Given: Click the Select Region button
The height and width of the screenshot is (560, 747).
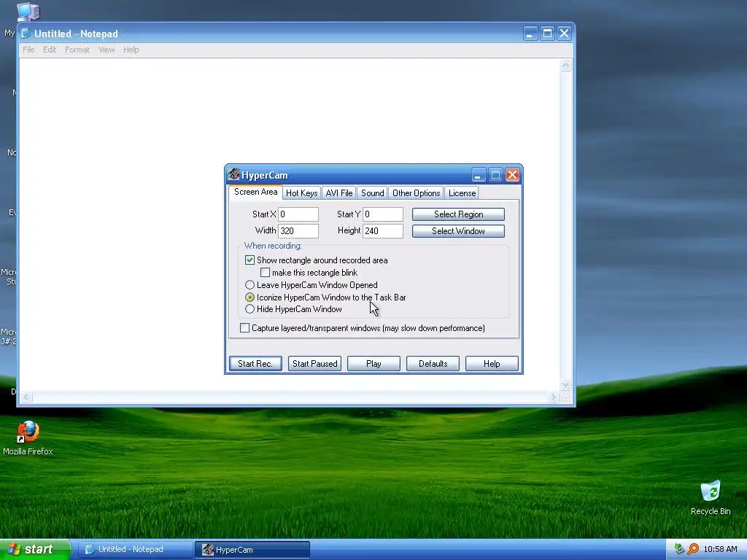Looking at the screenshot, I should coord(458,214).
